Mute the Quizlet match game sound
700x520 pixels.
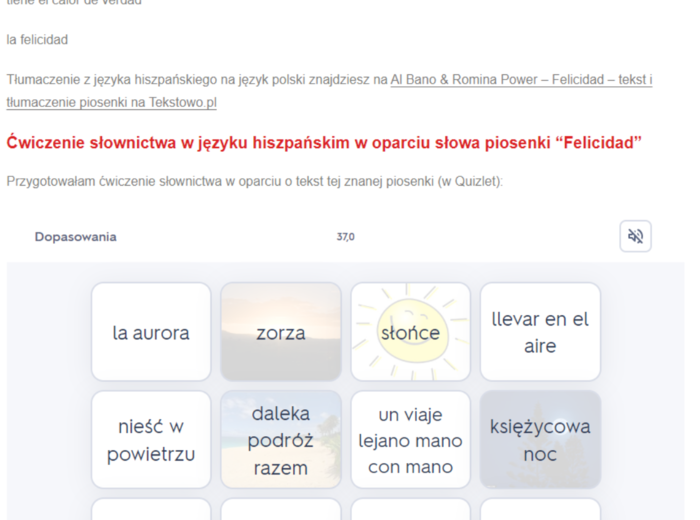coord(635,236)
